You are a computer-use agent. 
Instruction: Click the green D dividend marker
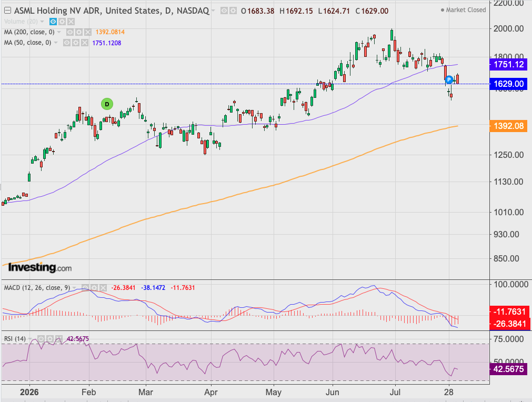coord(107,104)
